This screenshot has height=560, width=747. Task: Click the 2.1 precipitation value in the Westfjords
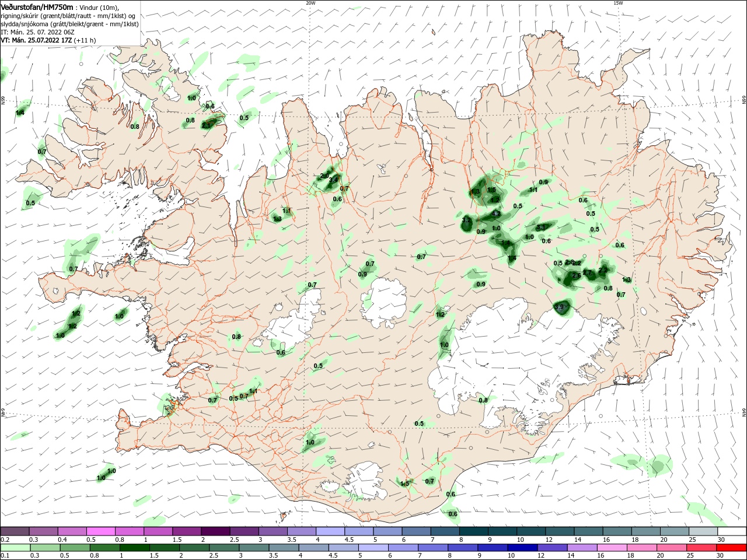tap(207, 125)
